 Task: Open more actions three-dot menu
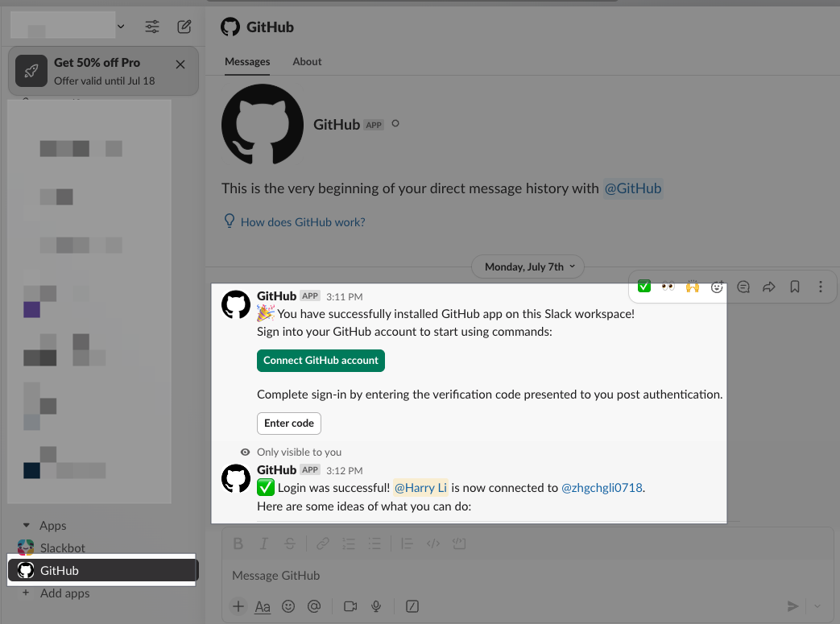tap(820, 287)
